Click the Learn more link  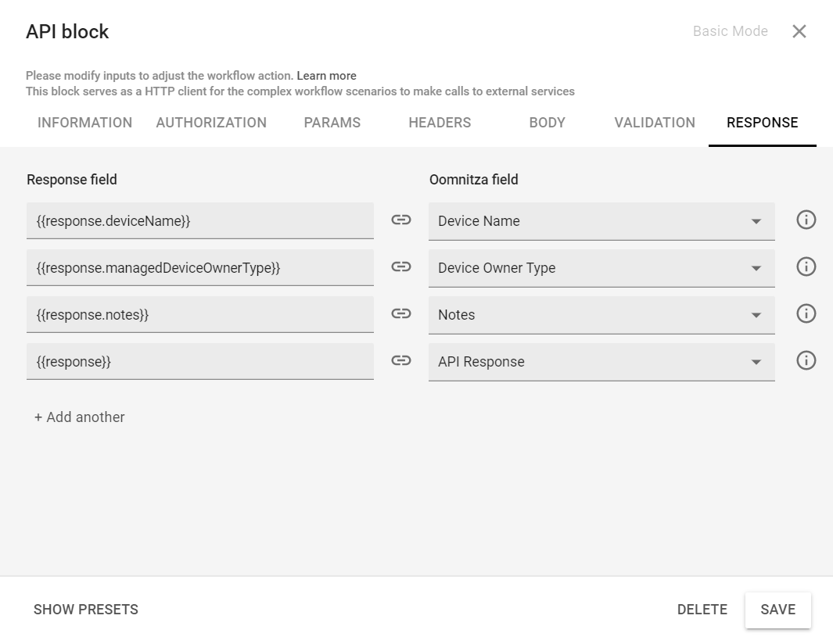click(326, 75)
